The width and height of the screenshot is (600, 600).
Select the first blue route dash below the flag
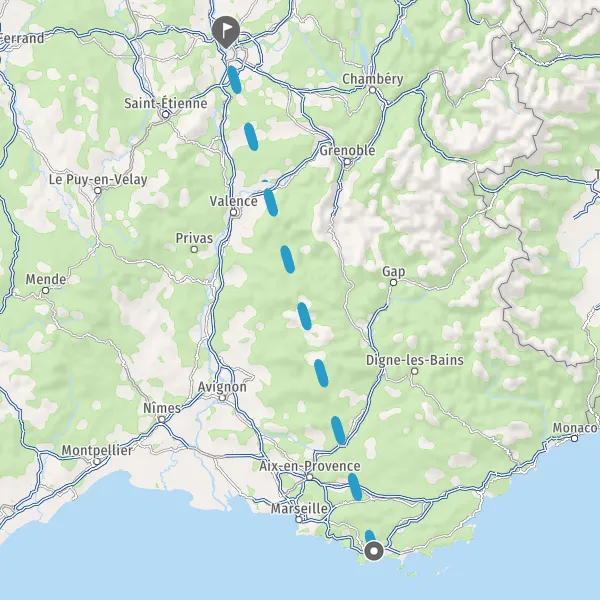pyautogui.click(x=234, y=80)
